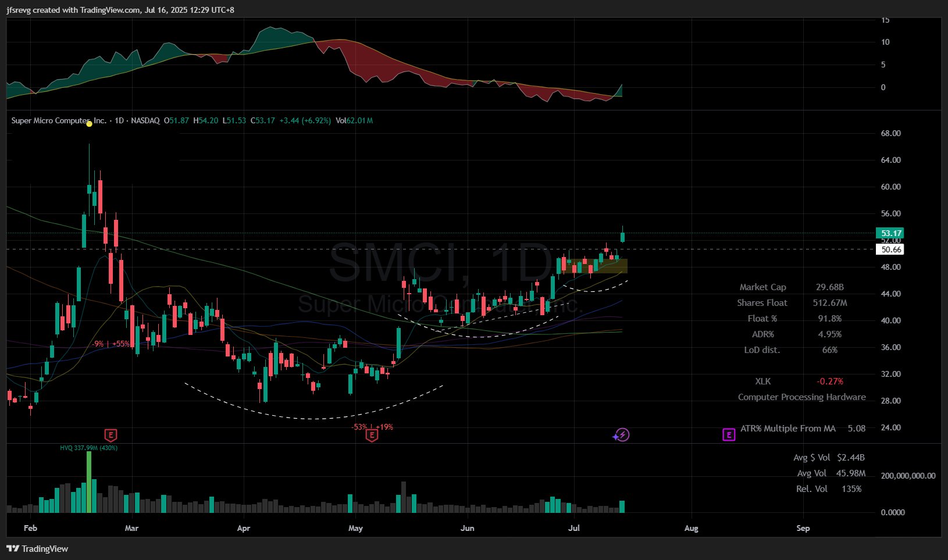Click the 68.00 price axis label
Screen dimensions: 948x560
tap(890, 133)
